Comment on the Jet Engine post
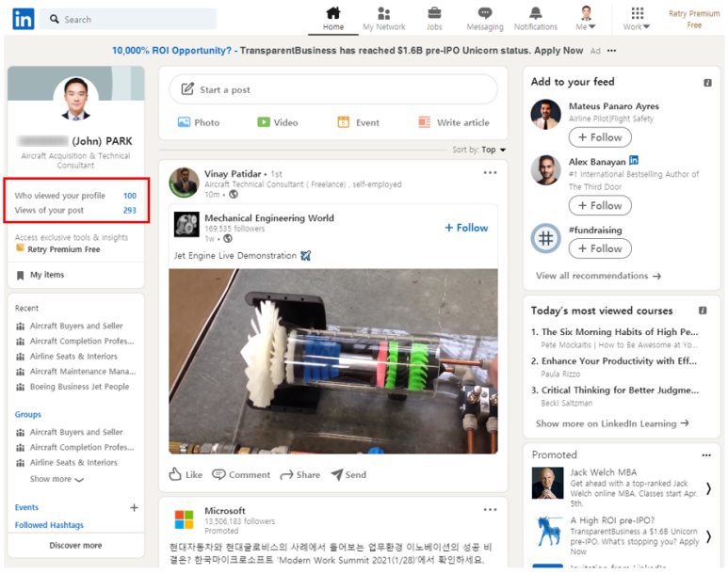 pyautogui.click(x=241, y=474)
